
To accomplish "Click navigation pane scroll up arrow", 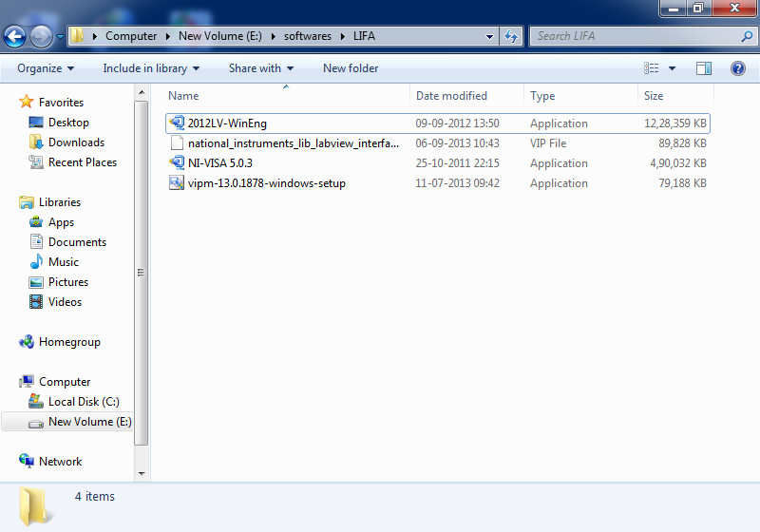I will coord(141,92).
